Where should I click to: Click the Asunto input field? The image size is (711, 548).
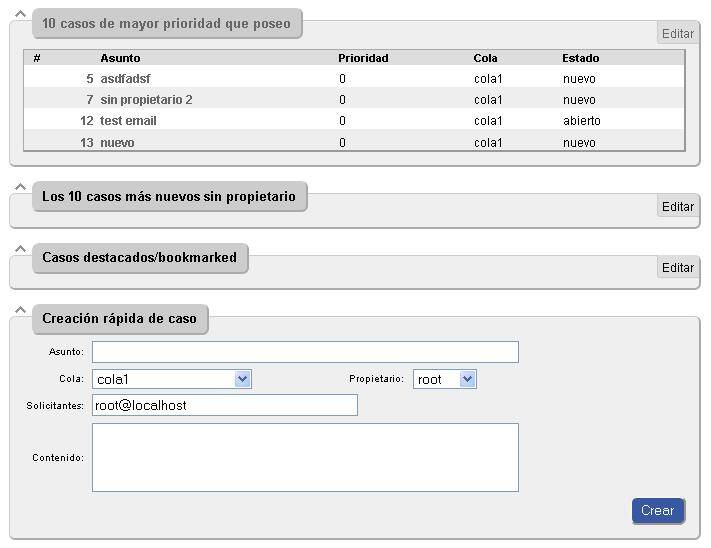click(305, 352)
